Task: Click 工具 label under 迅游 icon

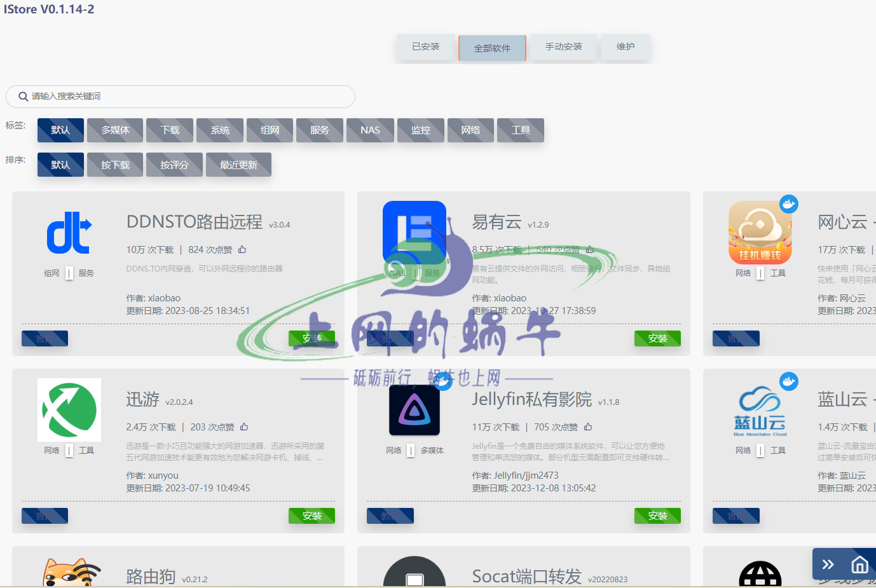Action: (86, 451)
